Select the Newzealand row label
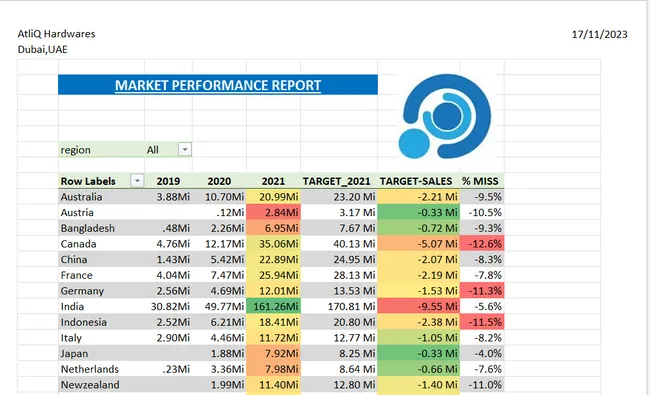 click(90, 385)
